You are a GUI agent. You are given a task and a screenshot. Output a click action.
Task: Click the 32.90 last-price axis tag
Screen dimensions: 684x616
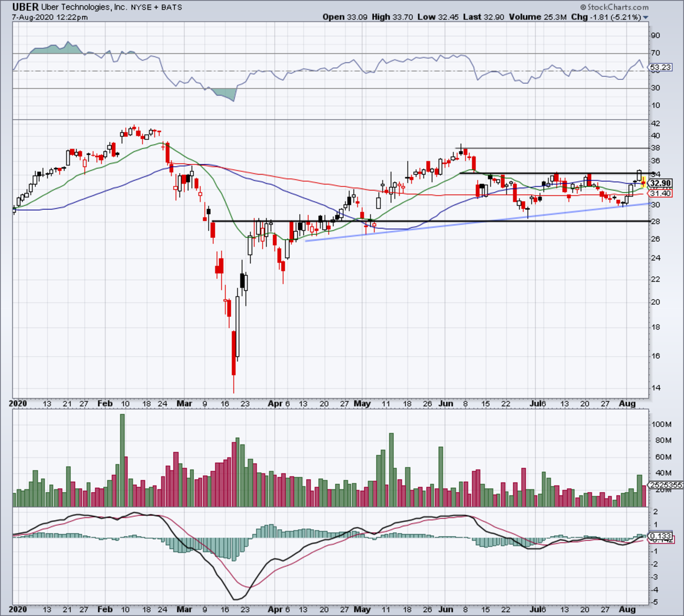pos(661,183)
